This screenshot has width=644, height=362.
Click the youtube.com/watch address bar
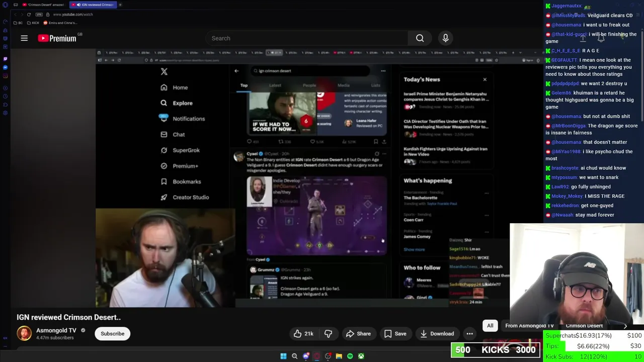point(73,15)
